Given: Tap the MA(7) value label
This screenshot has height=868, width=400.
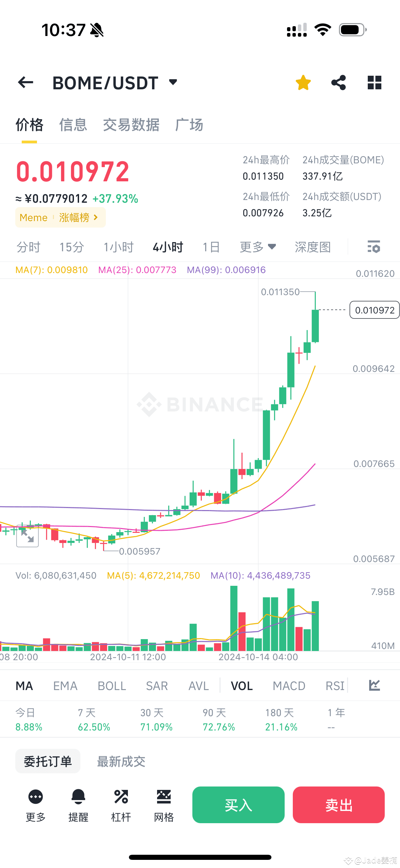Looking at the screenshot, I should (52, 270).
